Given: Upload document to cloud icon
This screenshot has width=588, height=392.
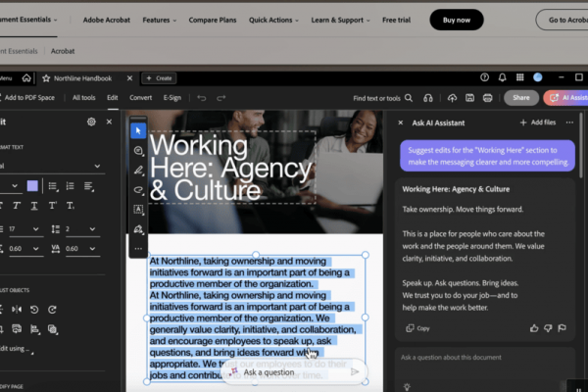Looking at the screenshot, I should pos(452,98).
